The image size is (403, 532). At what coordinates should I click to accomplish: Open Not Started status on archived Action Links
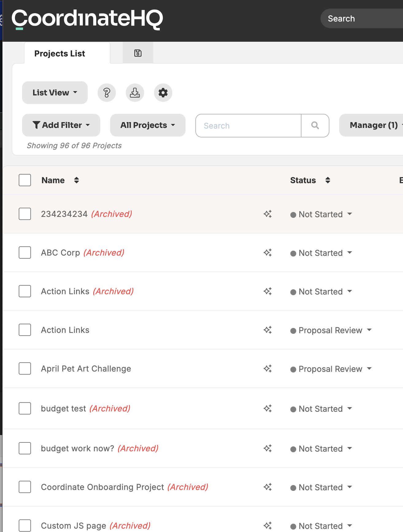321,291
